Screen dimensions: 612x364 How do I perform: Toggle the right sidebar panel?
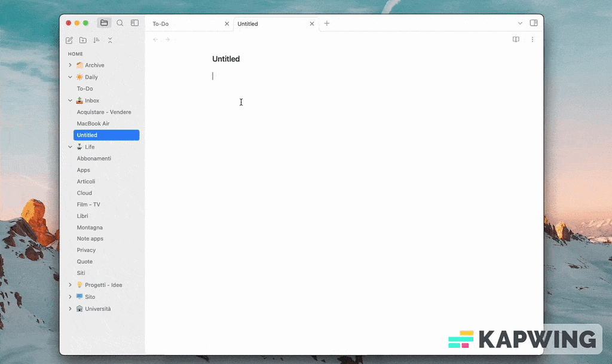pyautogui.click(x=534, y=23)
